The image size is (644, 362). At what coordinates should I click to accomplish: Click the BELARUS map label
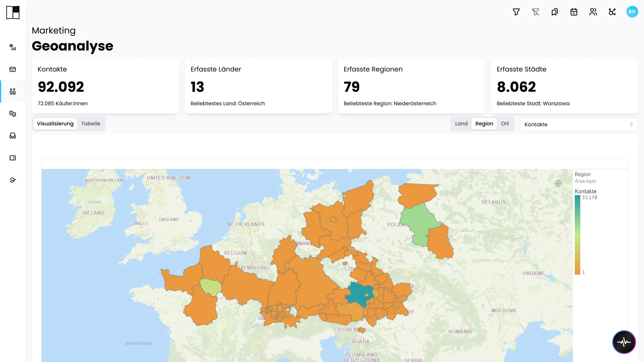coord(493,202)
